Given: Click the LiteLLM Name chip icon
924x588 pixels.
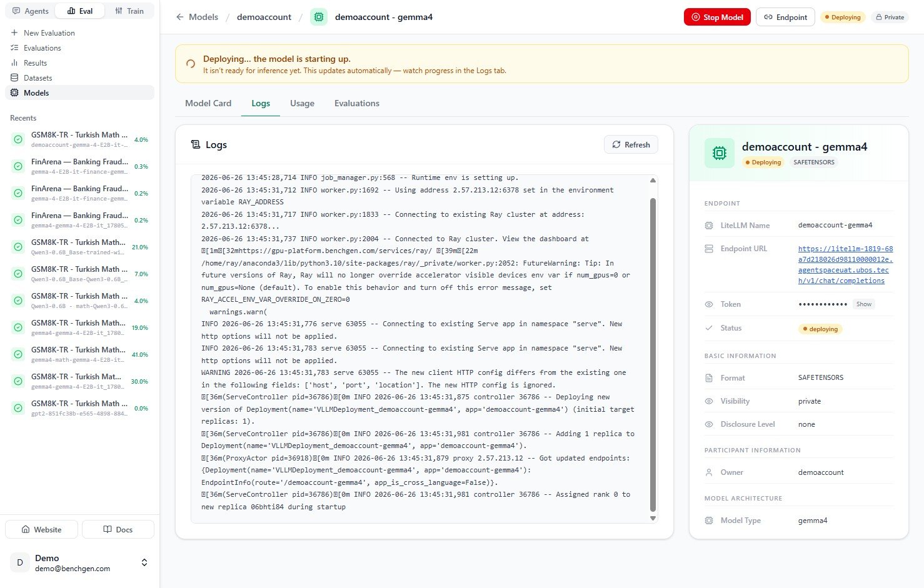Looking at the screenshot, I should [x=709, y=226].
